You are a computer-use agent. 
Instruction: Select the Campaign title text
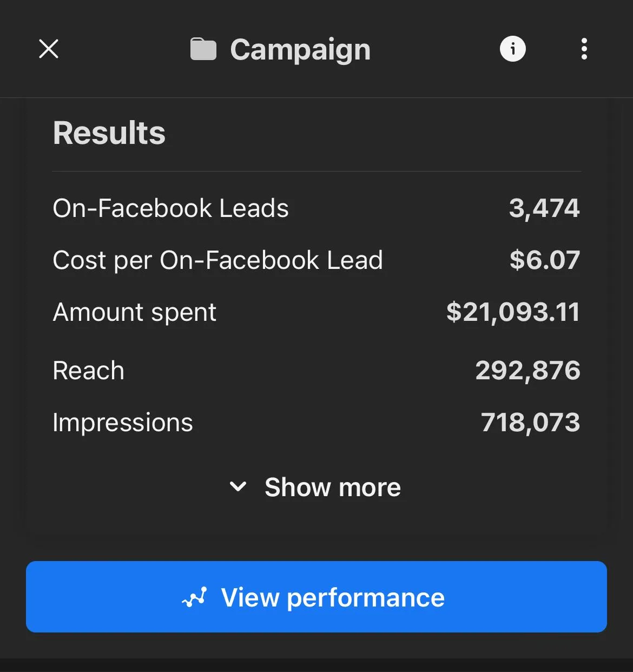tap(300, 50)
